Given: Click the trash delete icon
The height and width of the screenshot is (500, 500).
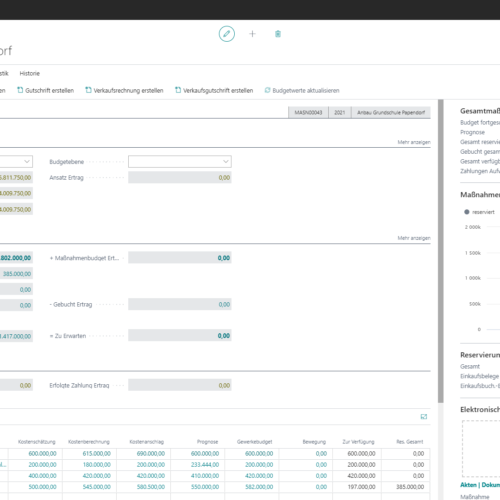Looking at the screenshot, I should 278,34.
